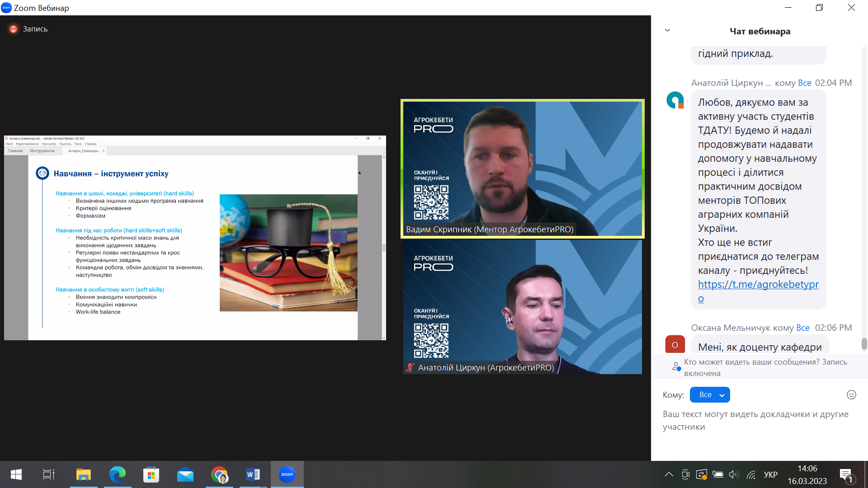Open the Windows notification center
Screen dimensions: 868x488
tap(846, 474)
